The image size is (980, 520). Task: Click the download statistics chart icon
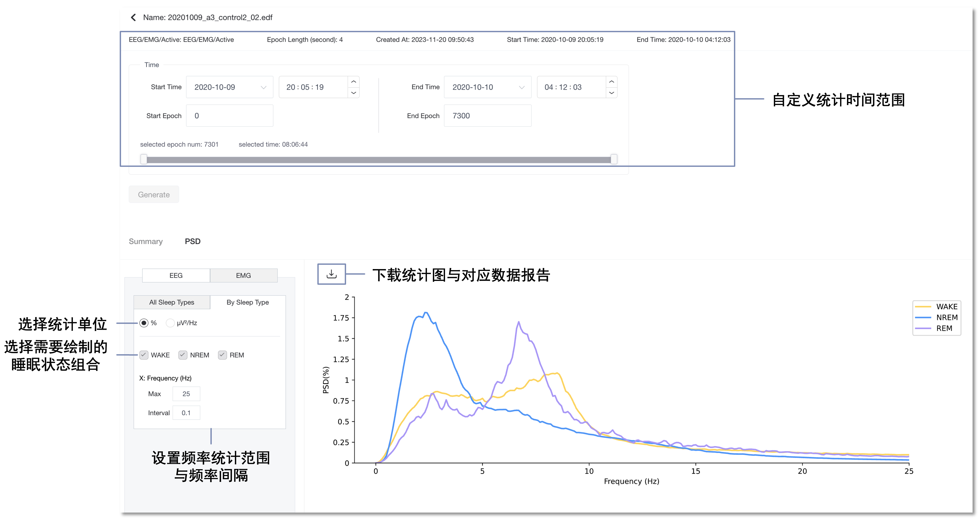pyautogui.click(x=331, y=274)
